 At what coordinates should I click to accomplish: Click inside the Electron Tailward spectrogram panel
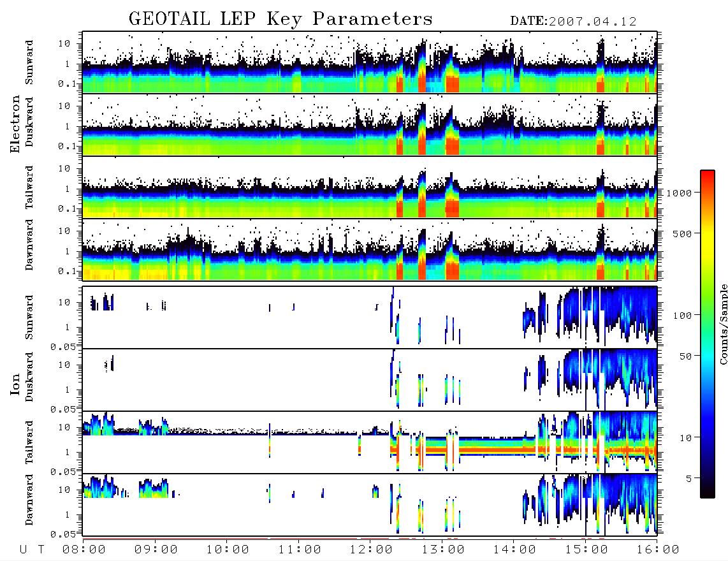pos(370,187)
